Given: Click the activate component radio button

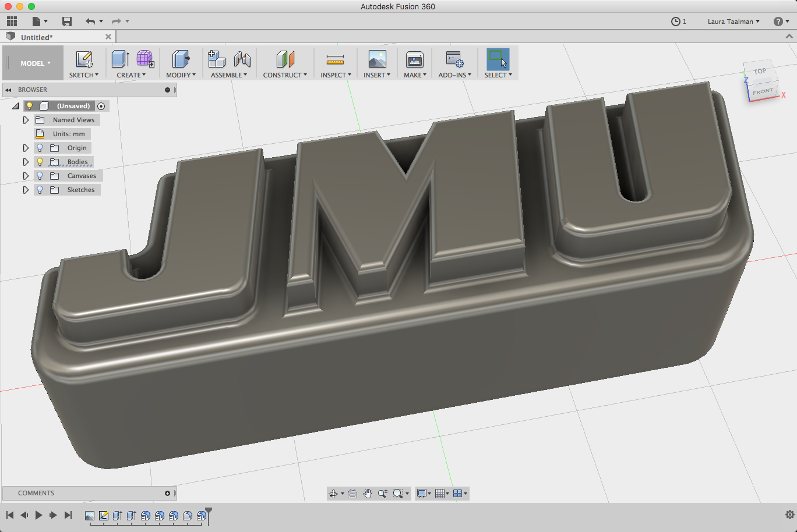Looking at the screenshot, I should click(x=101, y=106).
